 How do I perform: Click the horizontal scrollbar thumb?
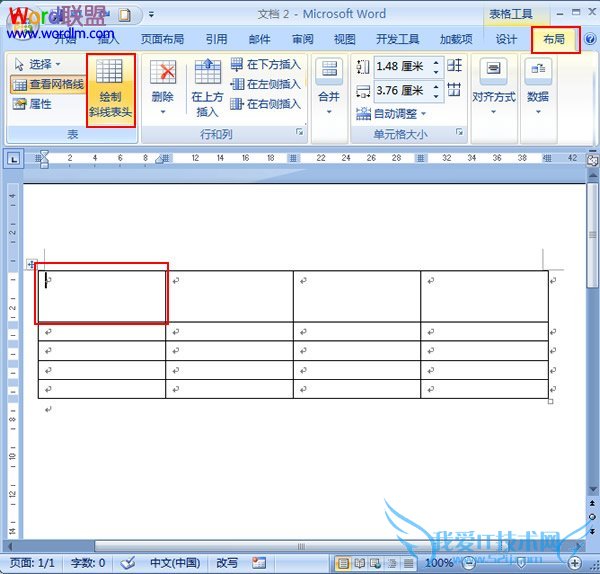[x=301, y=546]
